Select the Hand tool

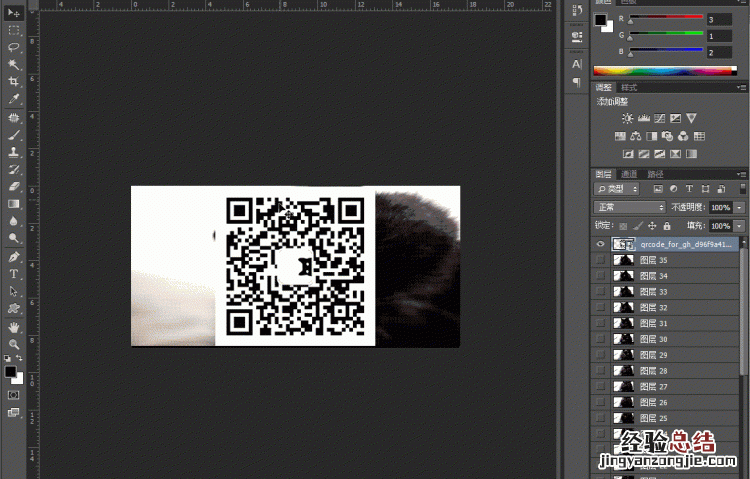pyautogui.click(x=14, y=326)
